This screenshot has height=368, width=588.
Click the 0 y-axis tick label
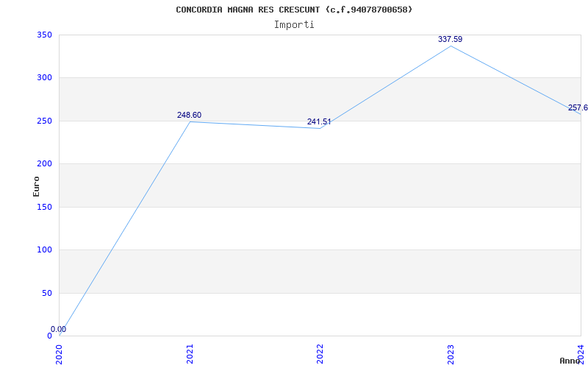[49, 336]
